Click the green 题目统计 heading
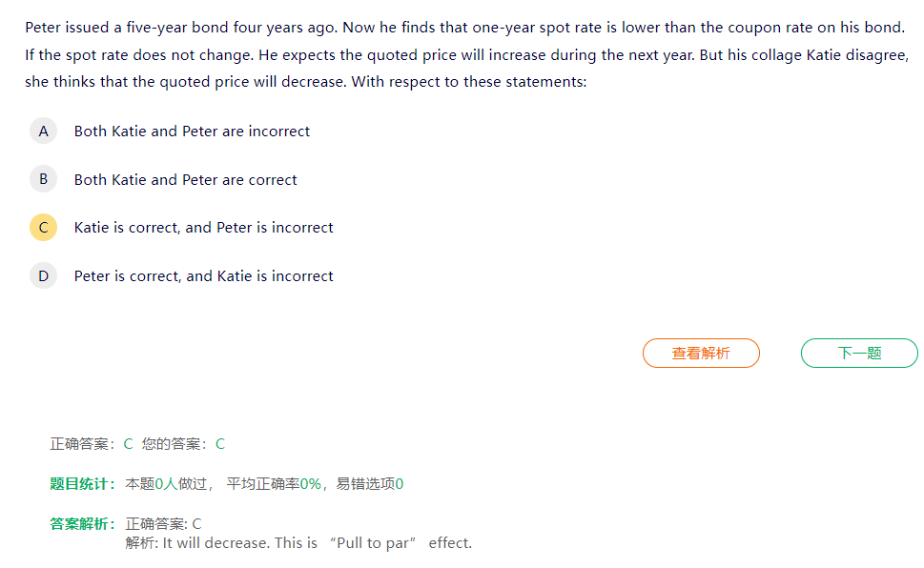This screenshot has width=924, height=568. click(82, 484)
